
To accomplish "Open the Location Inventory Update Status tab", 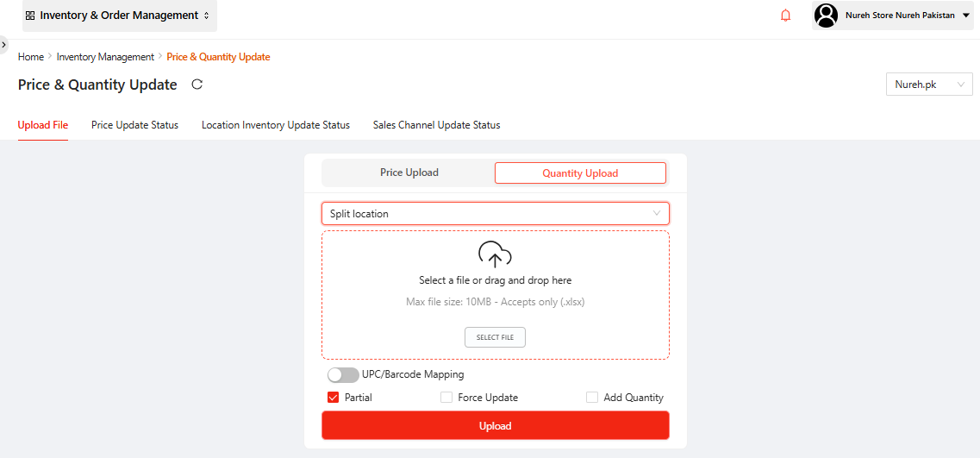I will point(276,125).
